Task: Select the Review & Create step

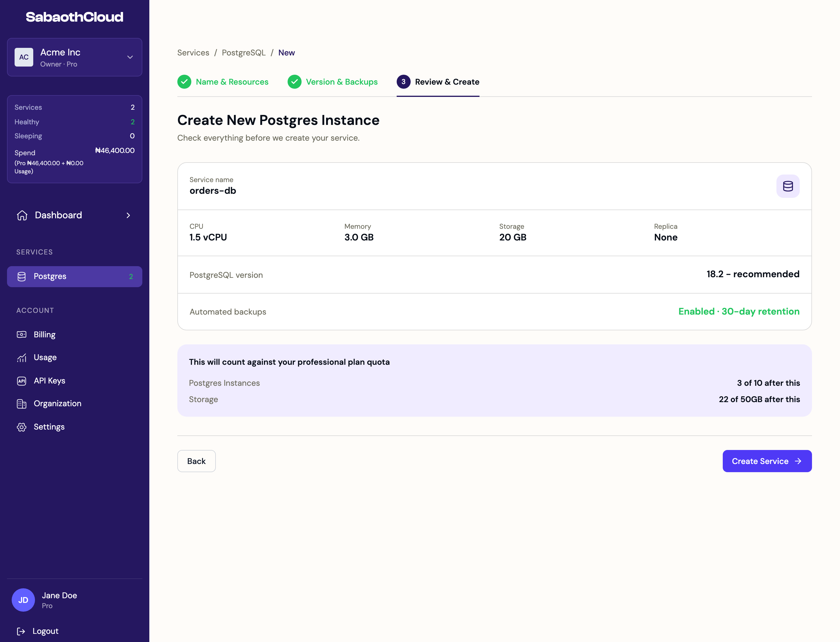Action: click(438, 82)
